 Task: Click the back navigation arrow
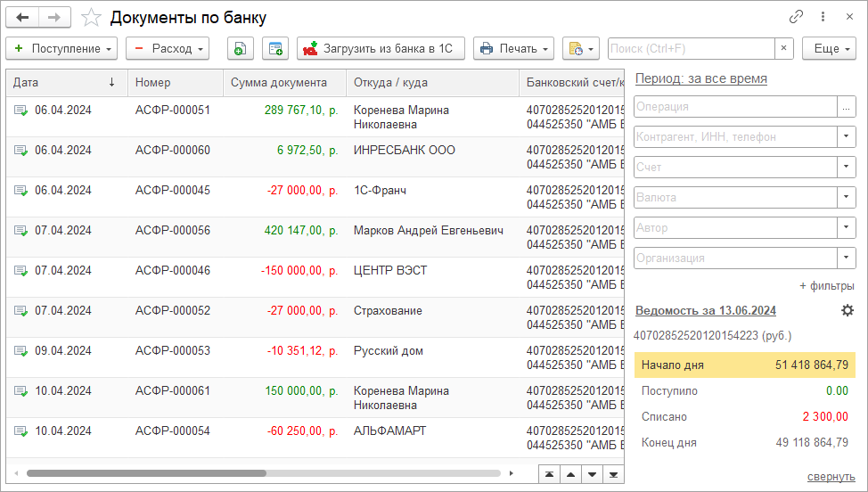pyautogui.click(x=23, y=18)
